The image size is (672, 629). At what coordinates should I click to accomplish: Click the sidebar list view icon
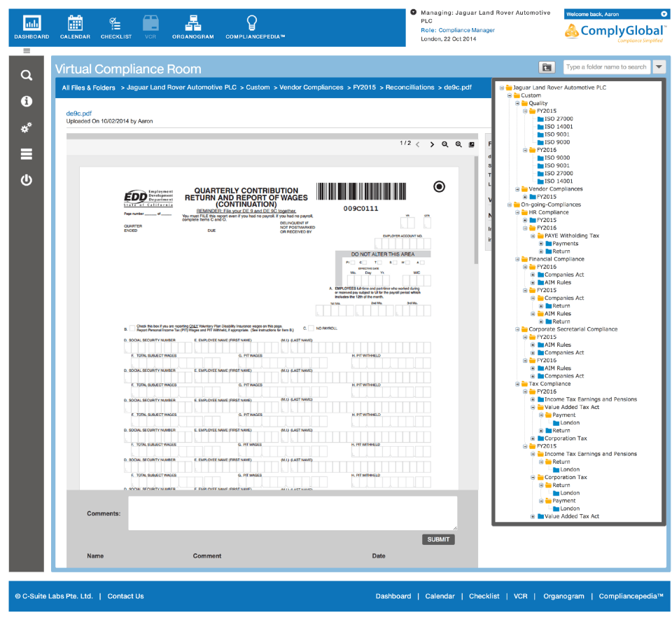(27, 154)
